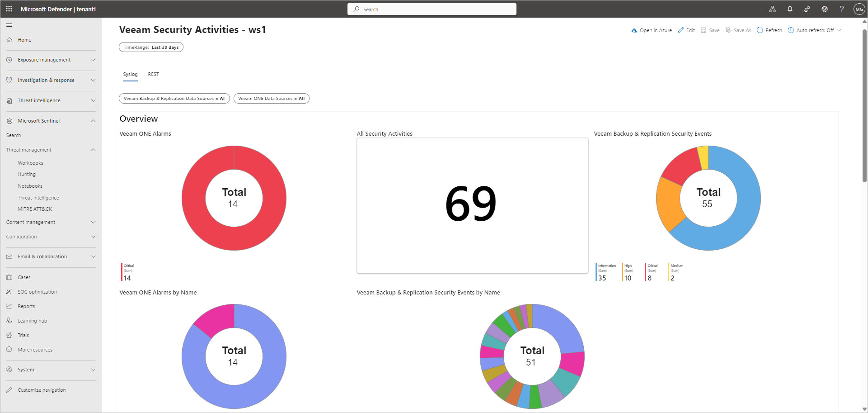Open the MG account avatar
This screenshot has height=413, width=868.
click(859, 9)
